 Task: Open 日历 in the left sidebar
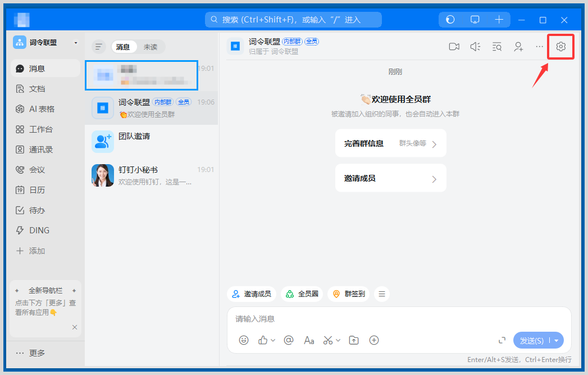click(x=37, y=190)
